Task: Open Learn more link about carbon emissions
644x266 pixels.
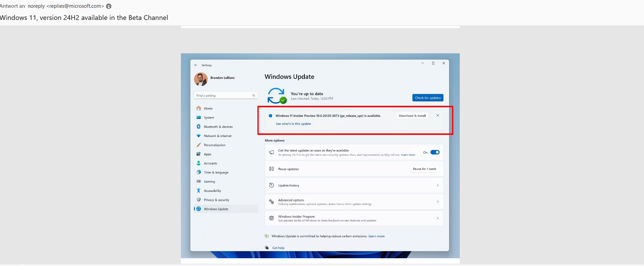Action: [377, 236]
